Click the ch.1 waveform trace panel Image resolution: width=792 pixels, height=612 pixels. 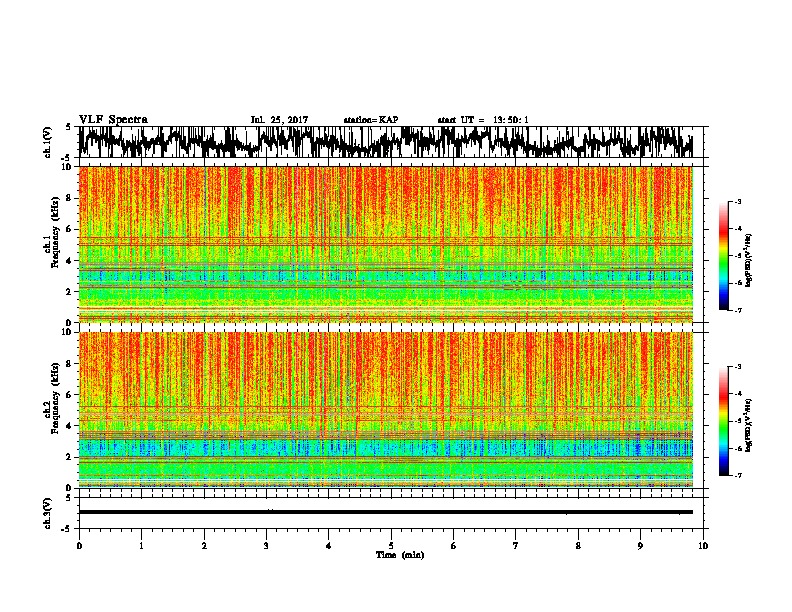[x=391, y=142]
